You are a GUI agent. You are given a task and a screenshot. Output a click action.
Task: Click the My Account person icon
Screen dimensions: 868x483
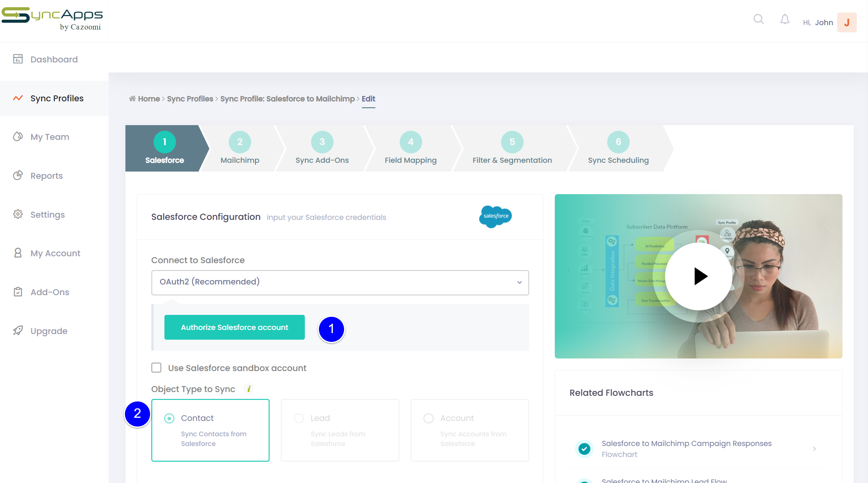(x=18, y=253)
